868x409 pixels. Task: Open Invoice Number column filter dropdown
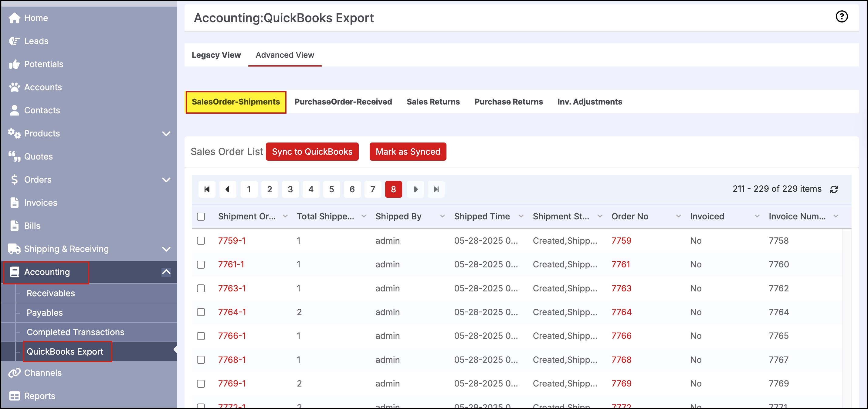click(836, 216)
